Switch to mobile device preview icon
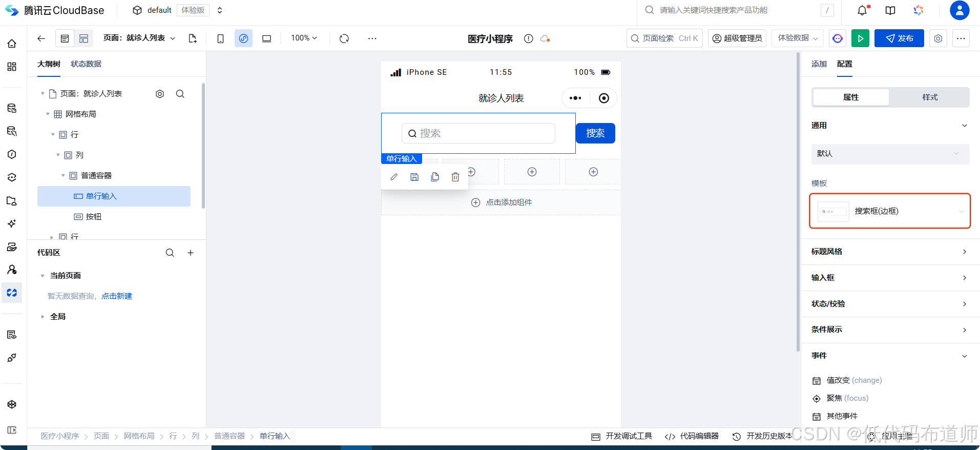The image size is (980, 450). (x=220, y=38)
